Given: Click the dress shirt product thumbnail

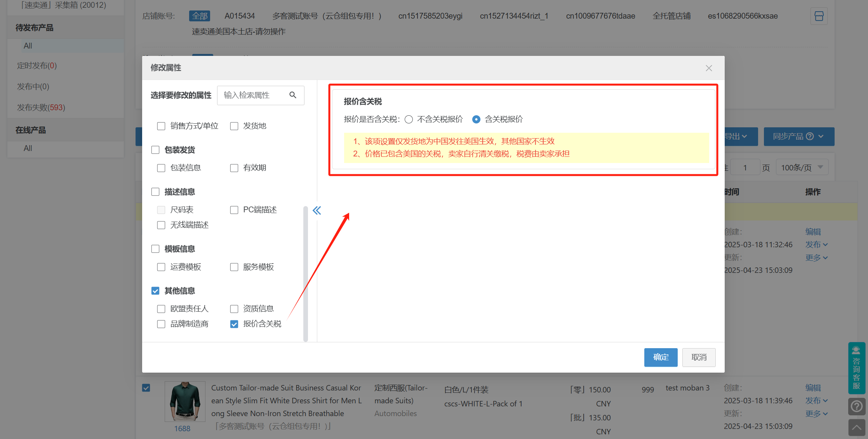Looking at the screenshot, I should click(185, 401).
